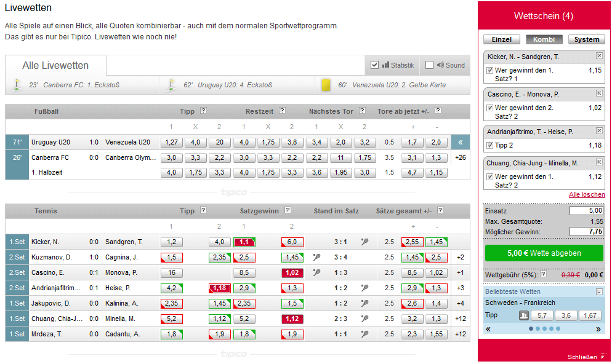Remove the Chuang - Minella bet from Wettschein
Viewport: 612px width, 364px height.
click(599, 162)
